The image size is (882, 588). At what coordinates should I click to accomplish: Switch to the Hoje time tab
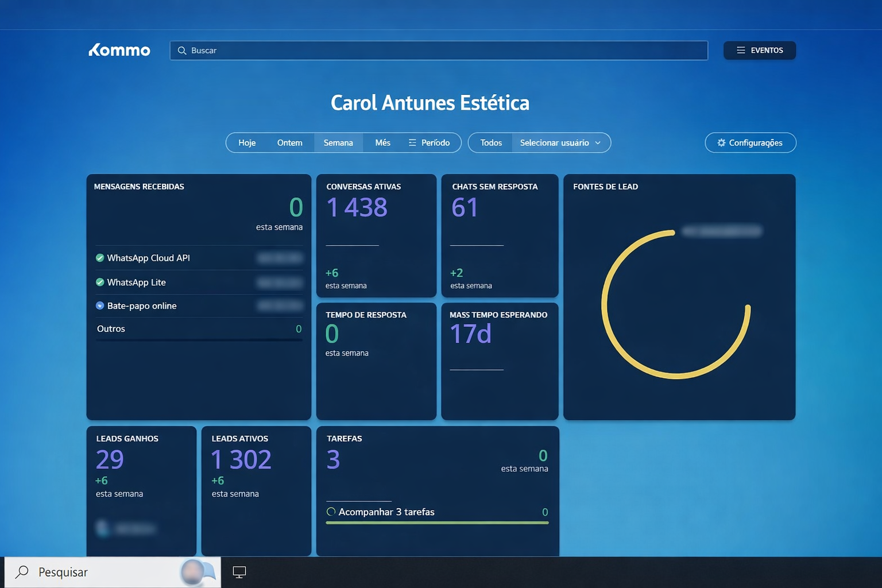tap(246, 142)
